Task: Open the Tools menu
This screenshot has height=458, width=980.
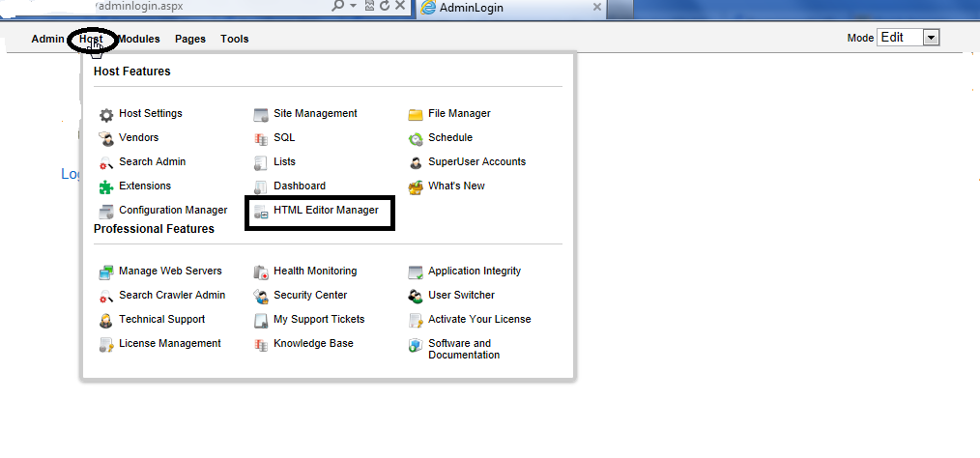Action: tap(235, 39)
